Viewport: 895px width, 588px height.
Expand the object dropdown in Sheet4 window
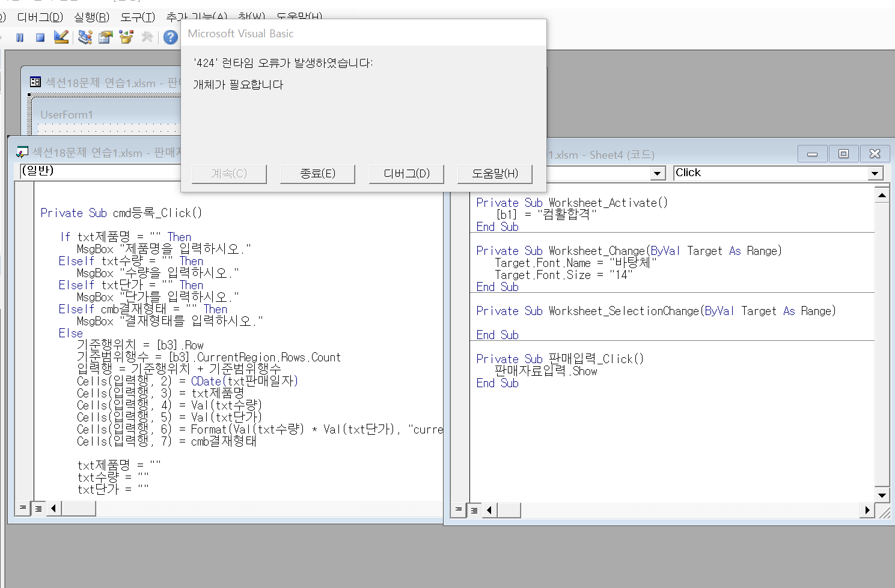(x=658, y=173)
